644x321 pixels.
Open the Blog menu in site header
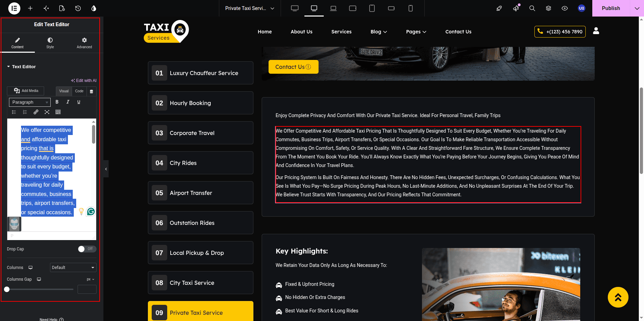click(x=379, y=32)
